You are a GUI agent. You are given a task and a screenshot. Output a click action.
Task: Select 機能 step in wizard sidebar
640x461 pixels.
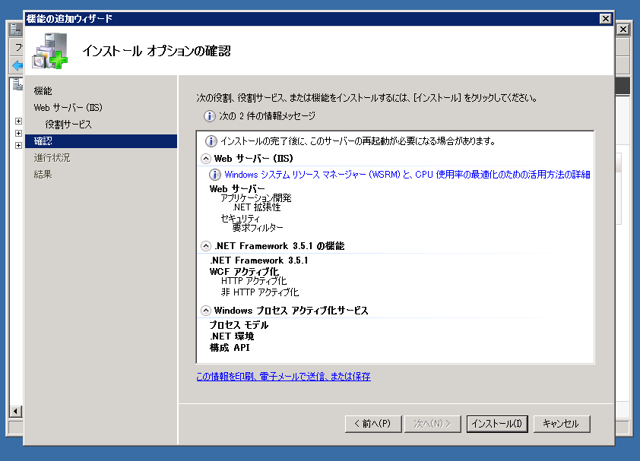[43, 91]
